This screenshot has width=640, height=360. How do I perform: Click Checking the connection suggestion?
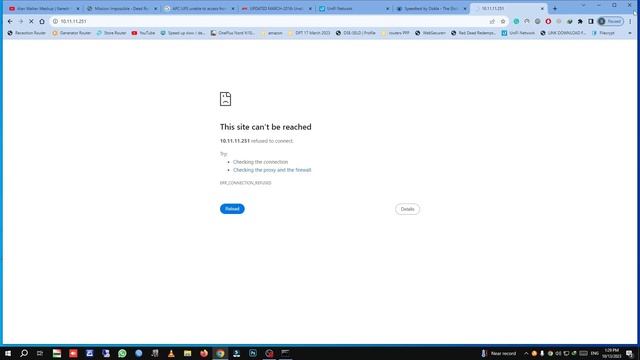click(260, 162)
